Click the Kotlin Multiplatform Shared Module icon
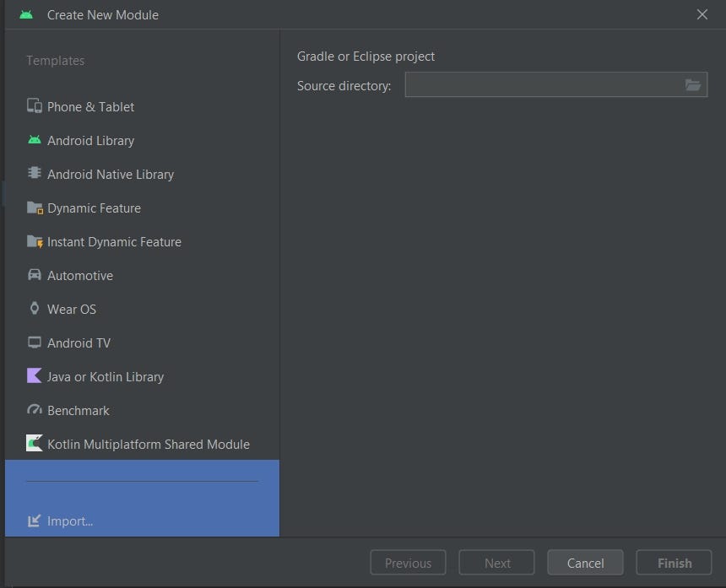Image resolution: width=726 pixels, height=588 pixels. pyautogui.click(x=35, y=443)
